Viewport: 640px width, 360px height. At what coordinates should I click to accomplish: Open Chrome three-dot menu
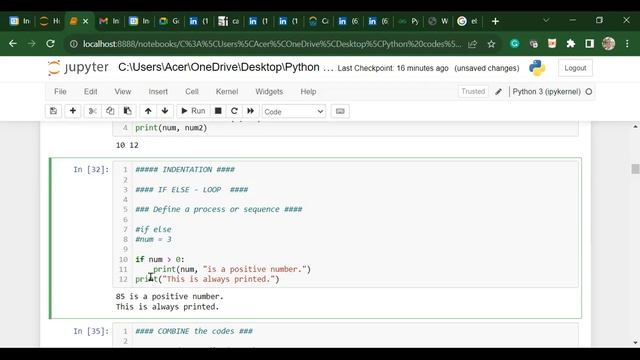627,44
